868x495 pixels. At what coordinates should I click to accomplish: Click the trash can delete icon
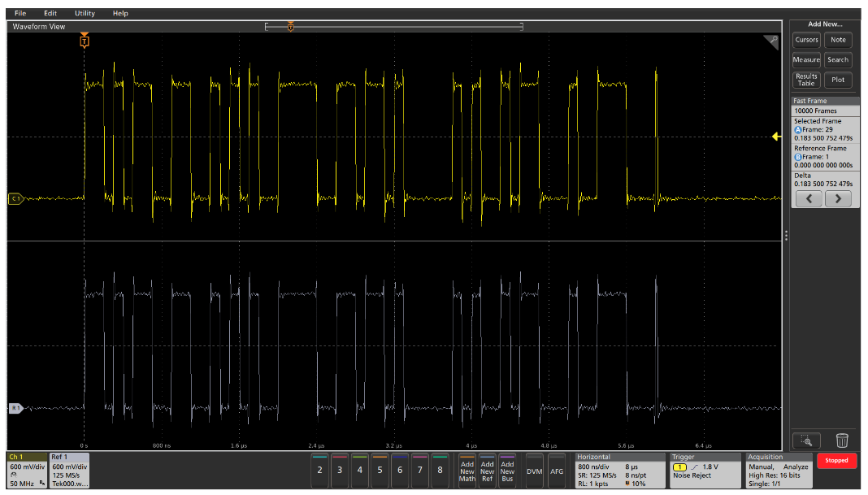point(842,441)
